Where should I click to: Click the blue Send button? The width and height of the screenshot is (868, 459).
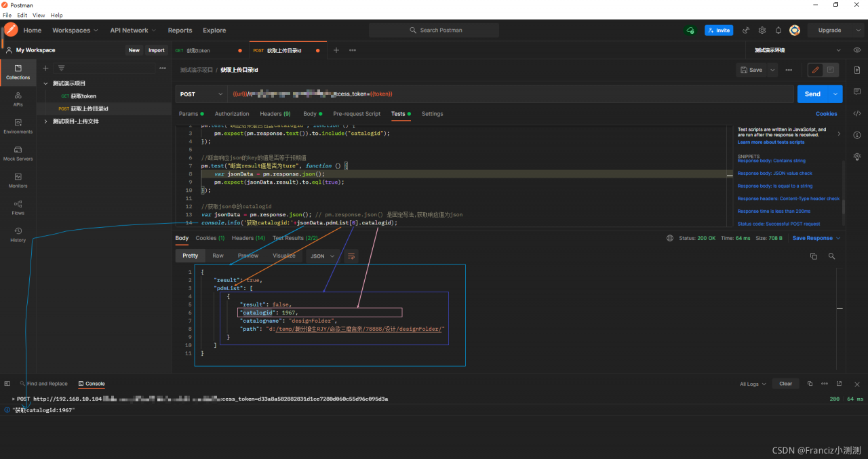pyautogui.click(x=813, y=94)
